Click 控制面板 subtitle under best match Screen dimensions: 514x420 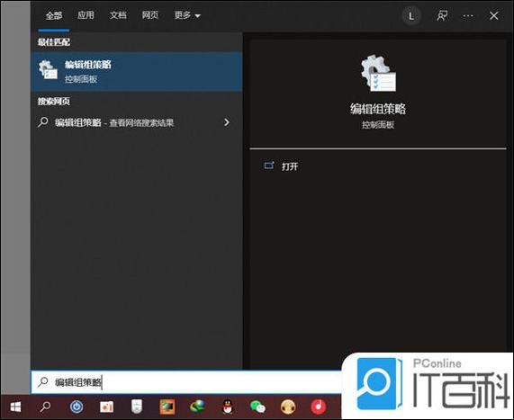coord(81,79)
